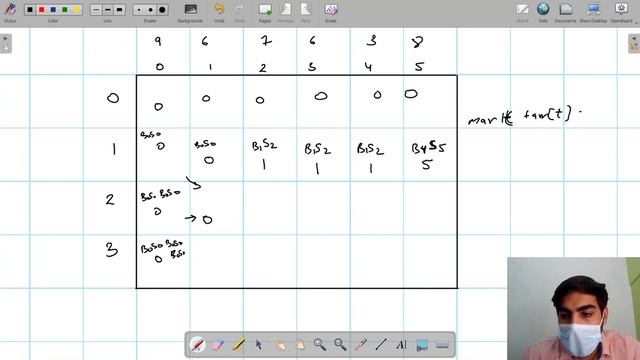Open the Backgrounds chooser
640x360 pixels.
pos(190,12)
